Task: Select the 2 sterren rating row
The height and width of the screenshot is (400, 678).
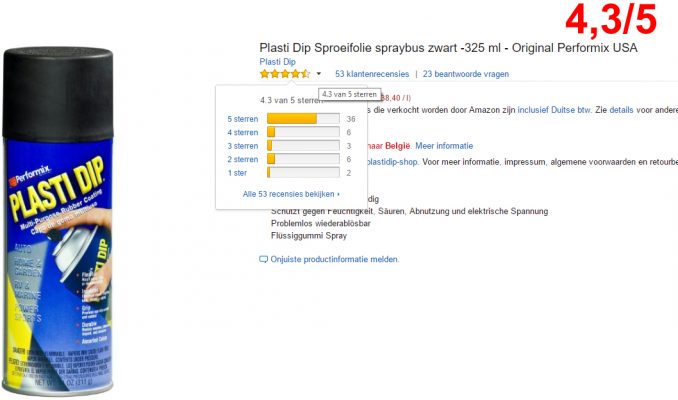Action: coord(290,159)
